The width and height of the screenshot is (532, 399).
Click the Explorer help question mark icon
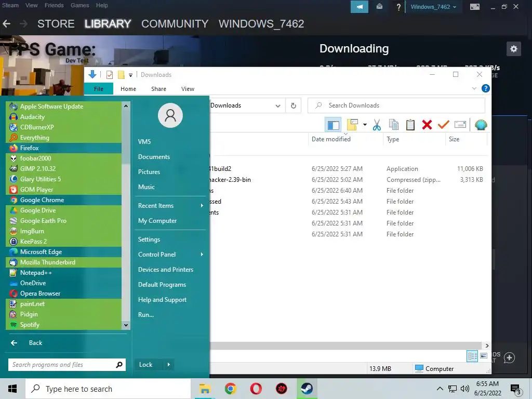486,88
